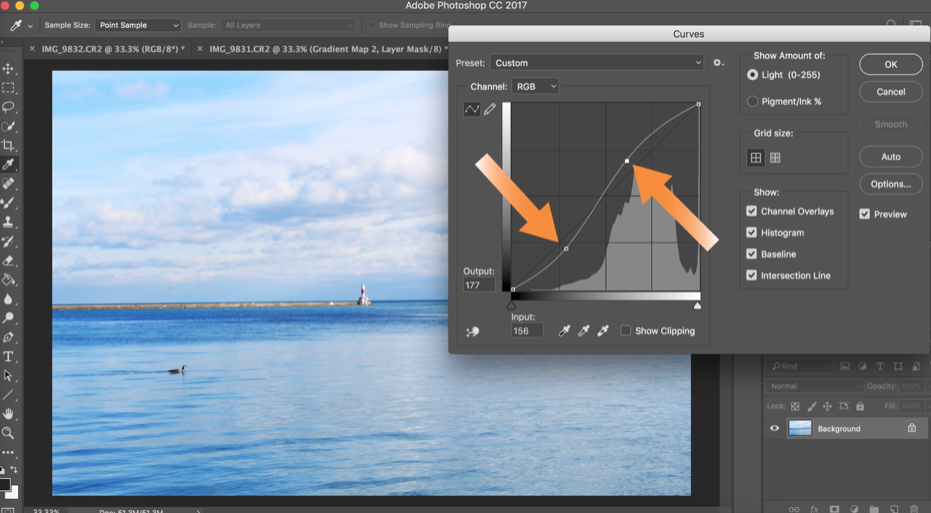Select the Line tool
This screenshot has width=931, height=513.
tap(8, 394)
